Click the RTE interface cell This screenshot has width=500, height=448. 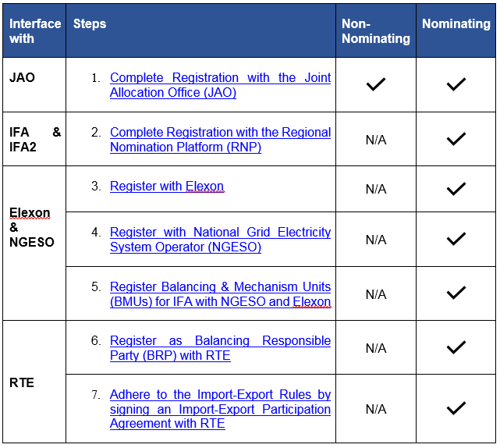click(22, 383)
